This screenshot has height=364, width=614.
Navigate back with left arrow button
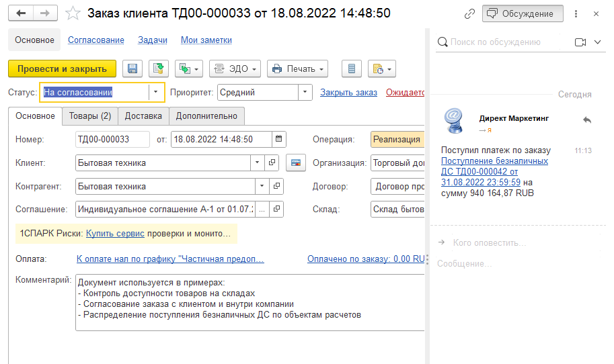[x=21, y=13]
